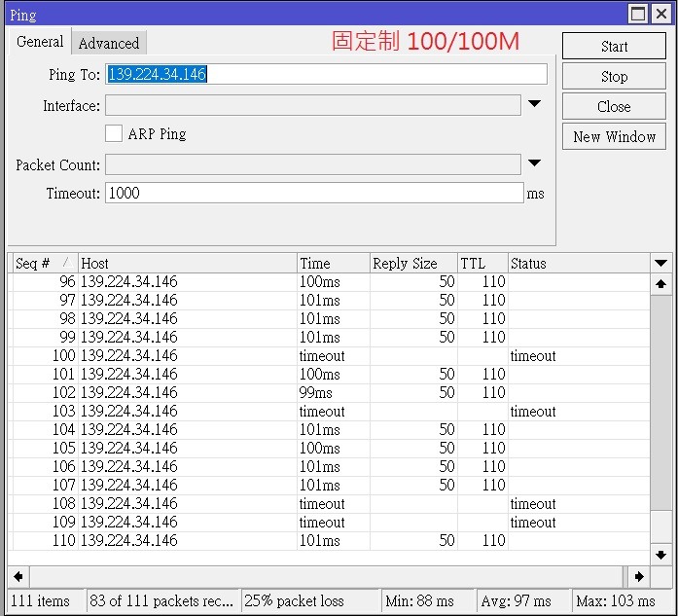Sort by the TTL column header

[483, 263]
